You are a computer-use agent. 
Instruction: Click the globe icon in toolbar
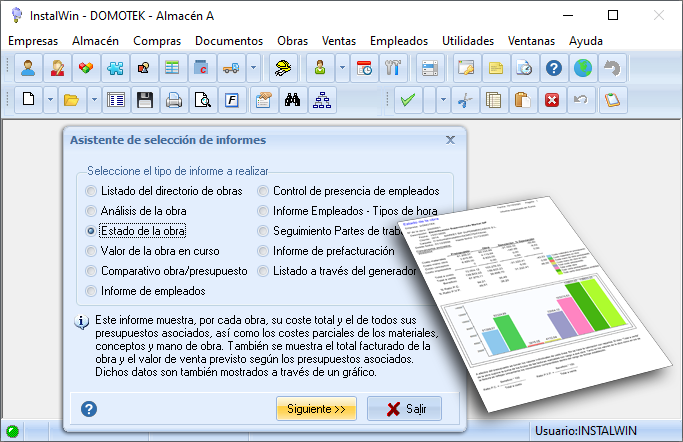pos(583,68)
